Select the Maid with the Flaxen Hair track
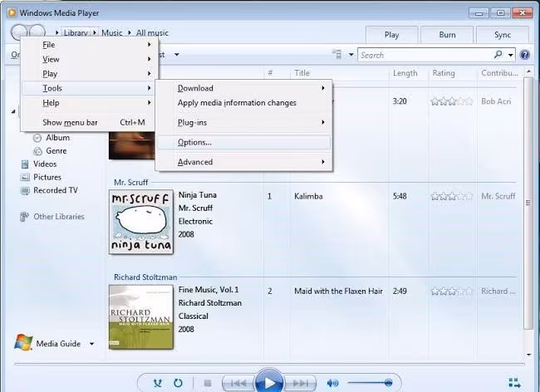This screenshot has width=540, height=392. pos(338,292)
